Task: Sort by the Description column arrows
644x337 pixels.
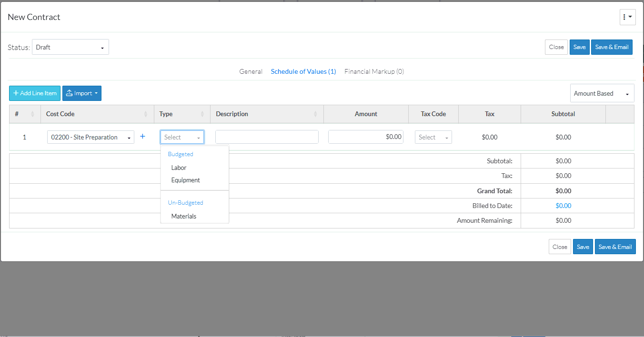Action: [315, 114]
